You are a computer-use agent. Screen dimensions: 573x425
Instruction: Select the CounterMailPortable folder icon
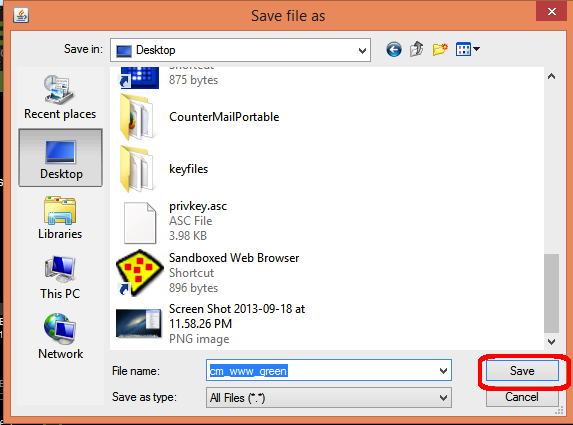point(137,117)
